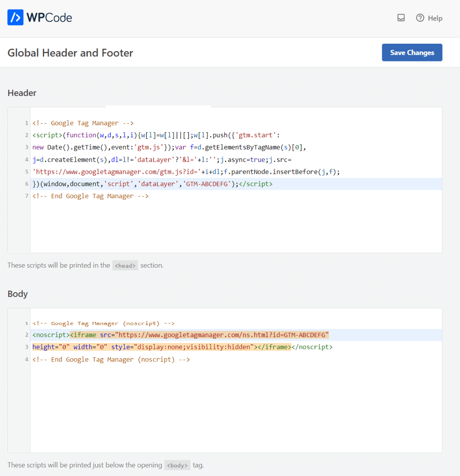The image size is (460, 476).
Task: Open the notifications inbox icon
Action: click(401, 18)
